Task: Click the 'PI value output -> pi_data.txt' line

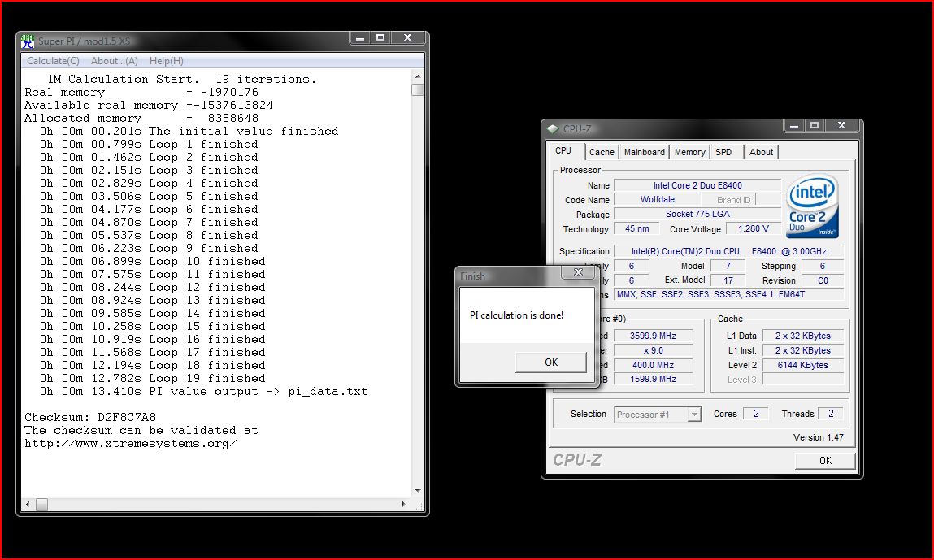Action: [204, 392]
